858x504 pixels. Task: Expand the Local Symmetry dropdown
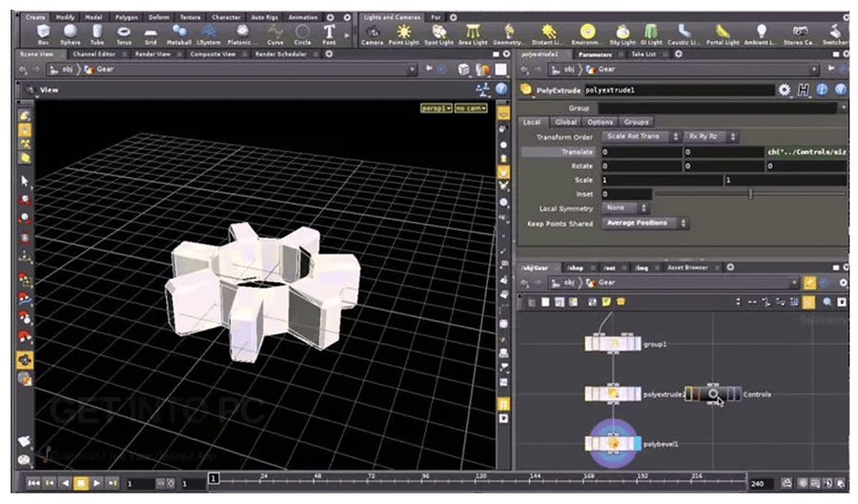click(624, 208)
